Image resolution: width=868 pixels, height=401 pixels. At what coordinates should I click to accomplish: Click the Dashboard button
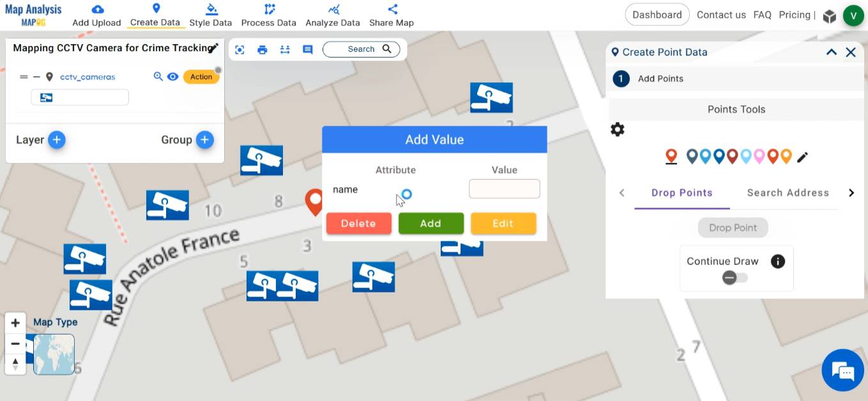pyautogui.click(x=657, y=15)
